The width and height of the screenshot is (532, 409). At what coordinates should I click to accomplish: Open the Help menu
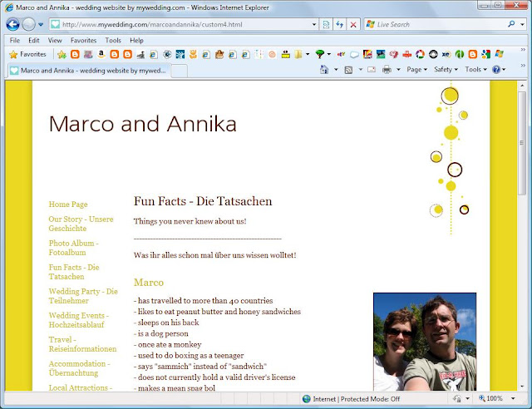point(136,41)
